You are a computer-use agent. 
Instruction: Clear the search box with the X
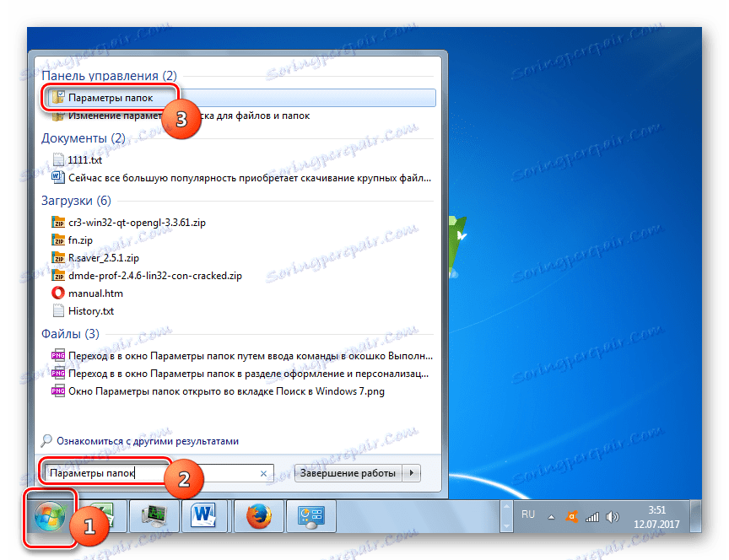(264, 473)
